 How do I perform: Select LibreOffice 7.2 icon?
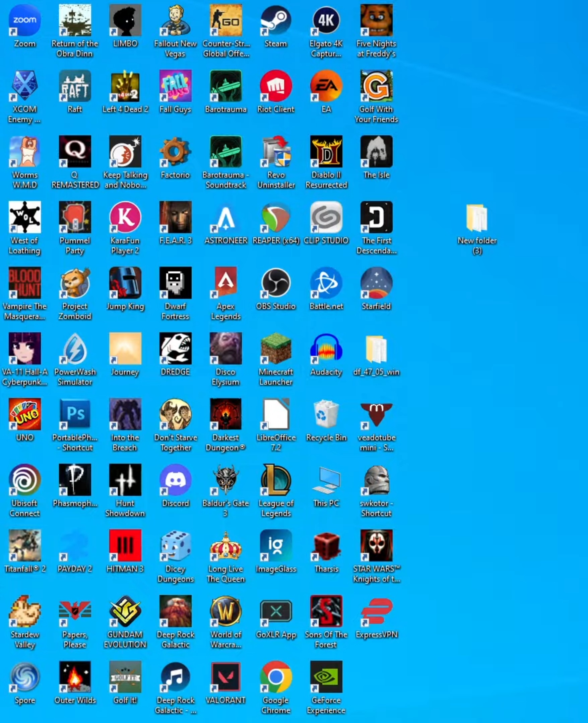[276, 414]
